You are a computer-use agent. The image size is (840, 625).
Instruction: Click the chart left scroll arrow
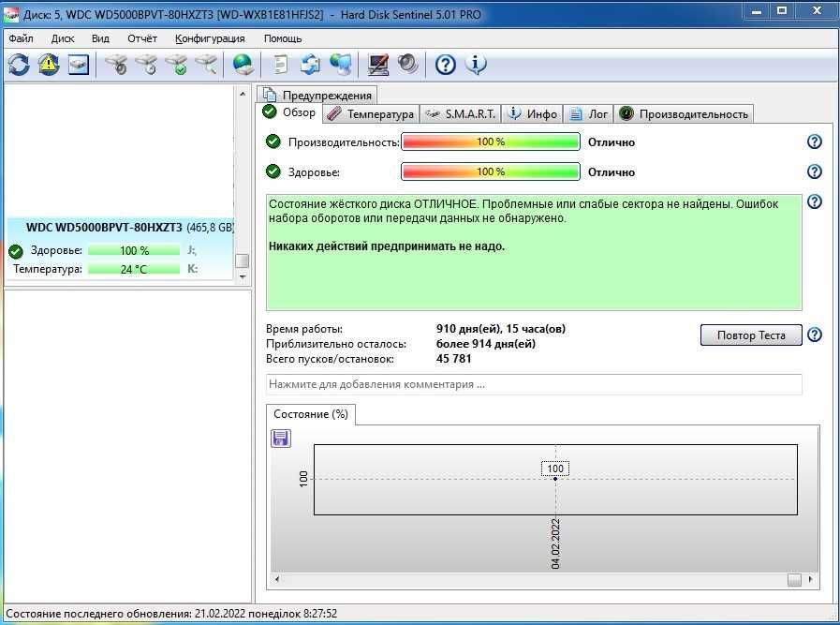[x=277, y=579]
